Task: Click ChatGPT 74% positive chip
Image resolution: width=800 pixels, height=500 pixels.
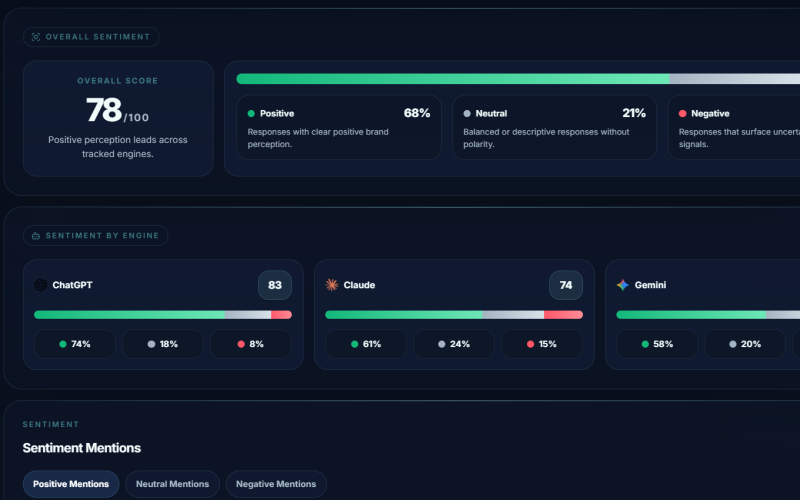Action: pos(75,344)
